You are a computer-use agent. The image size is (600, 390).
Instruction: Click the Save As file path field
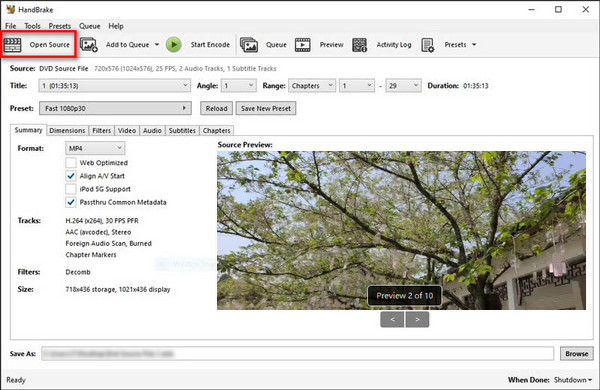[x=297, y=354]
